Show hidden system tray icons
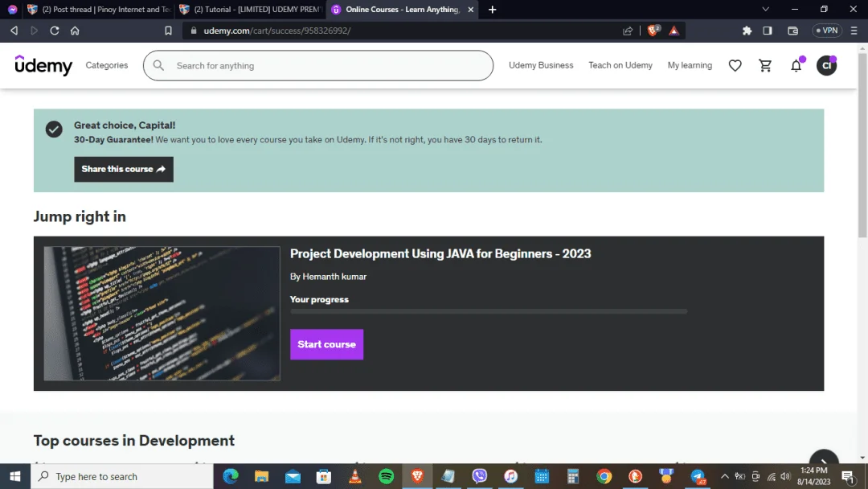The image size is (868, 489). point(724,476)
